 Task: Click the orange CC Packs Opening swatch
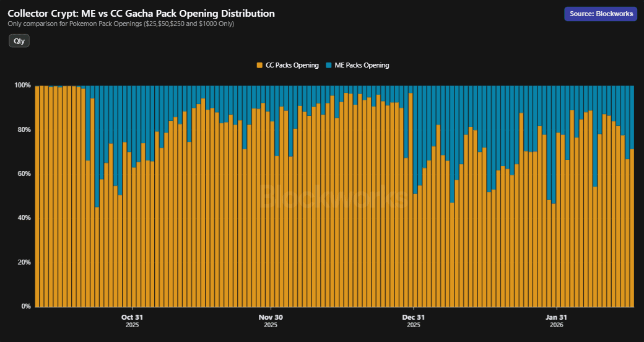pos(259,65)
